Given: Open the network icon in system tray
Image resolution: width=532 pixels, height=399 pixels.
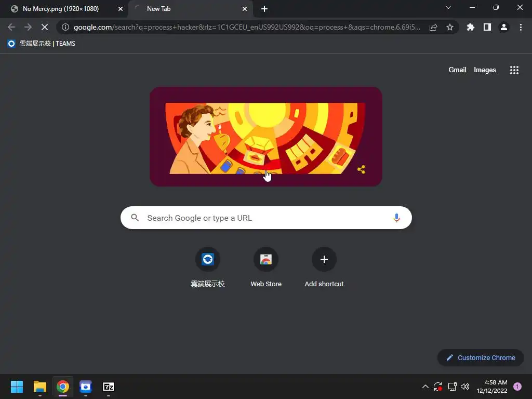Looking at the screenshot, I should 452,387.
